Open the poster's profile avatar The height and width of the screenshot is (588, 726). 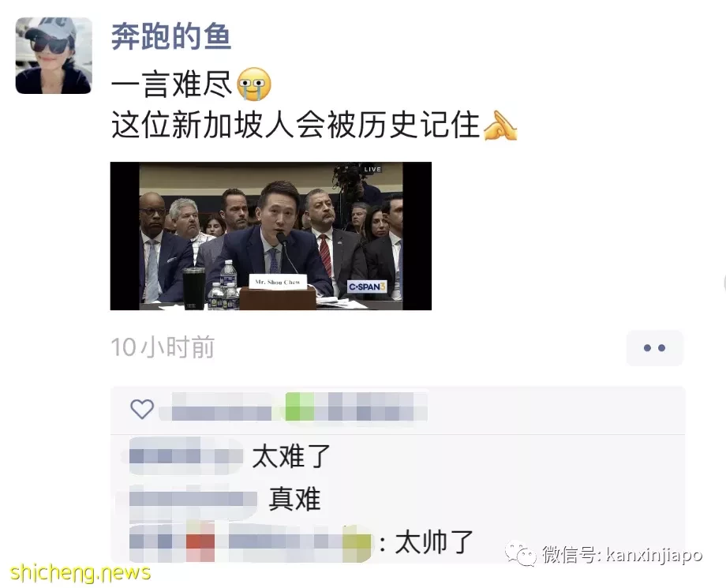pos(54,55)
